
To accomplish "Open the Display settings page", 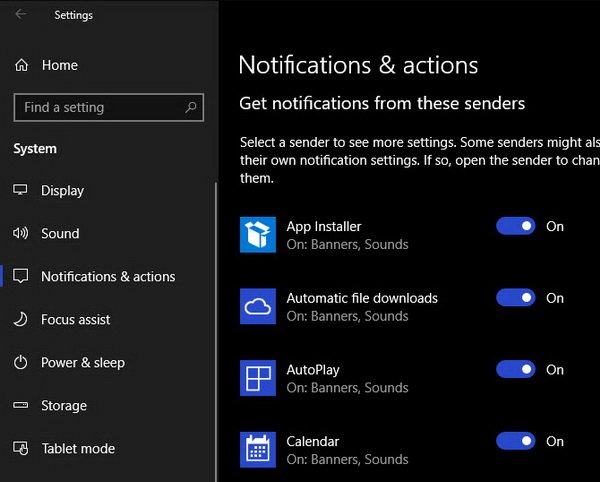I will click(62, 191).
